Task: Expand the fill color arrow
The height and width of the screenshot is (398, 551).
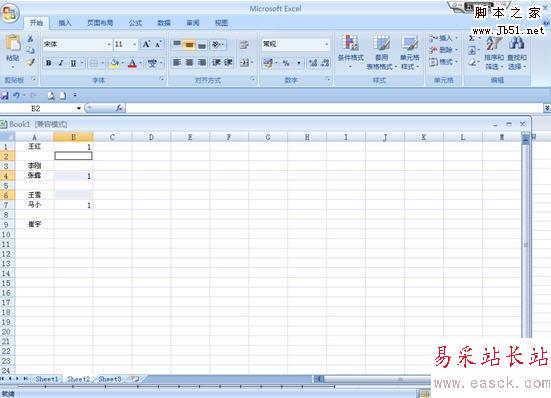Action: [123, 63]
